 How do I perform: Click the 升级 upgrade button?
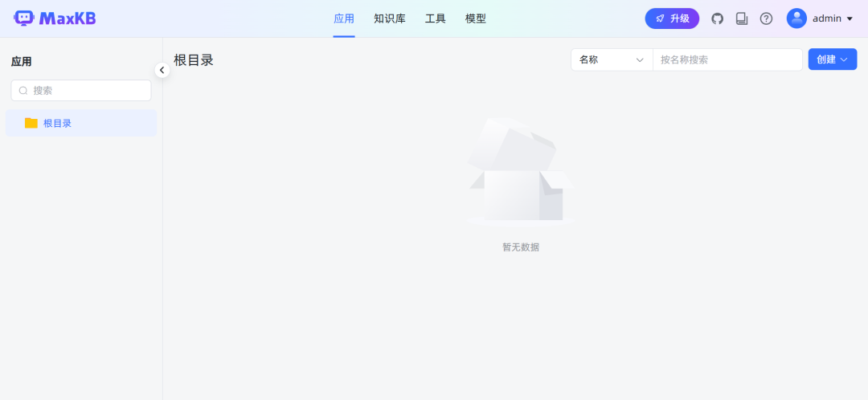pyautogui.click(x=672, y=18)
